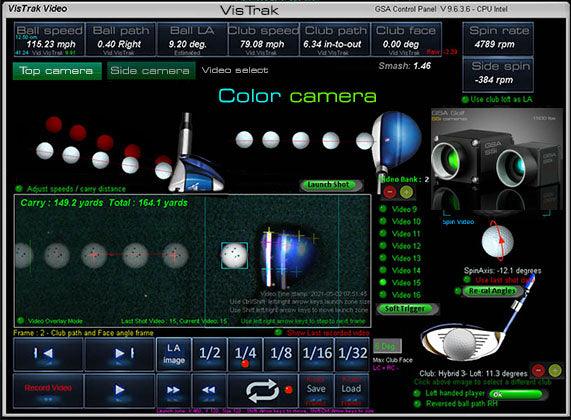Select the Side spin readout panel

point(498,74)
